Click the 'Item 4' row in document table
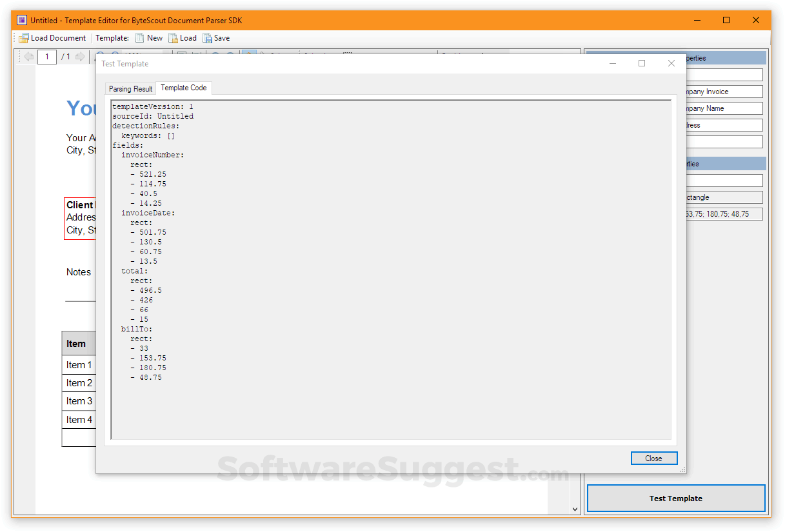785x532 pixels. click(x=79, y=420)
